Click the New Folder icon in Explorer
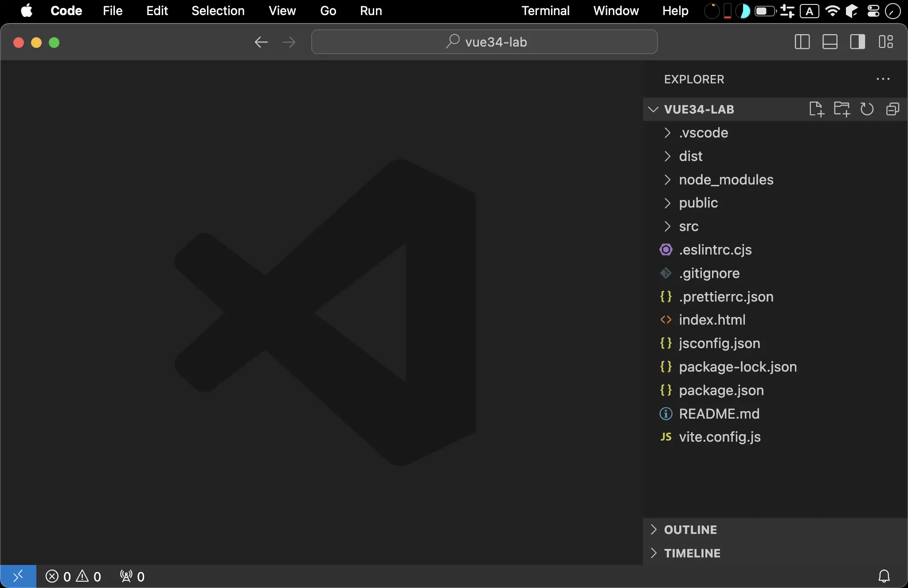This screenshot has width=908, height=588. tap(841, 109)
